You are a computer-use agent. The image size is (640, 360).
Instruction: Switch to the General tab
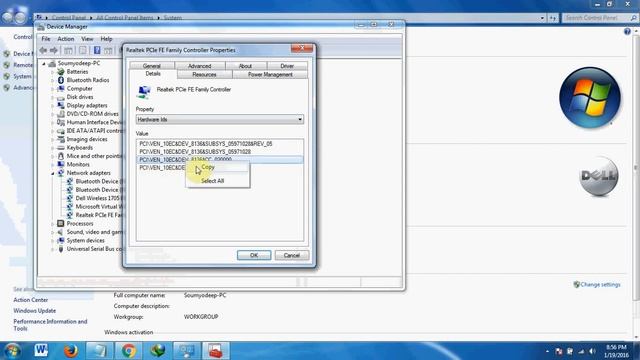pyautogui.click(x=152, y=66)
